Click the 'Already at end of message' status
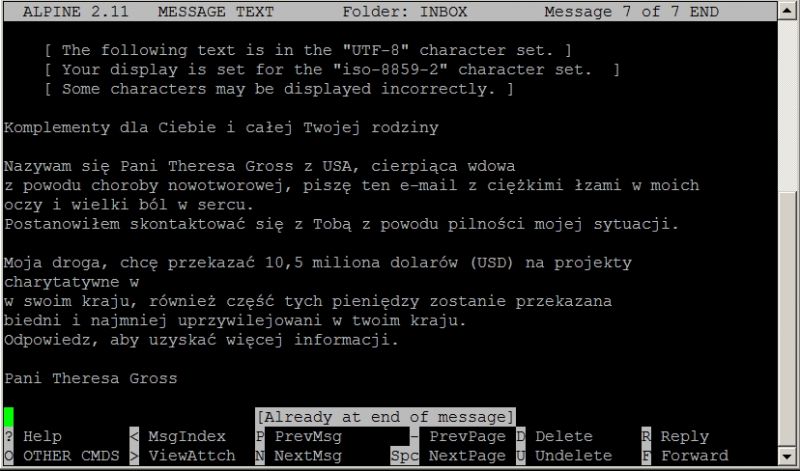The height and width of the screenshot is (471, 800). (385, 417)
